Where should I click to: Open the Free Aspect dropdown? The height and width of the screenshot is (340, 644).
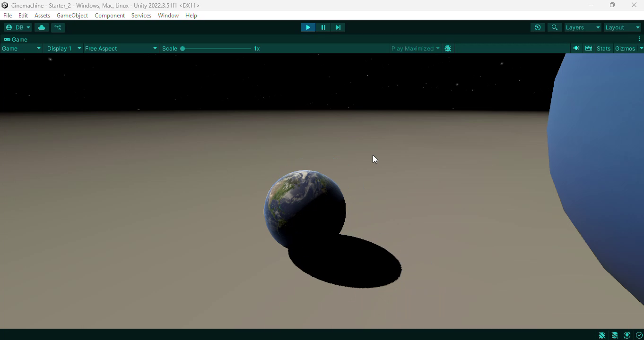point(121,49)
